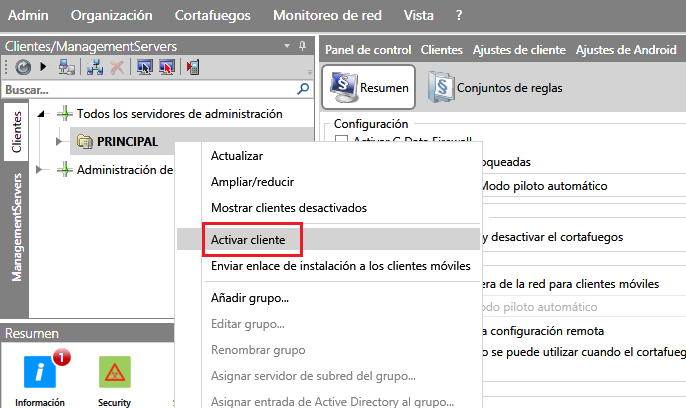Choose 'Añadir grupo...' in context menu
This screenshot has width=686, height=408.
[250, 298]
